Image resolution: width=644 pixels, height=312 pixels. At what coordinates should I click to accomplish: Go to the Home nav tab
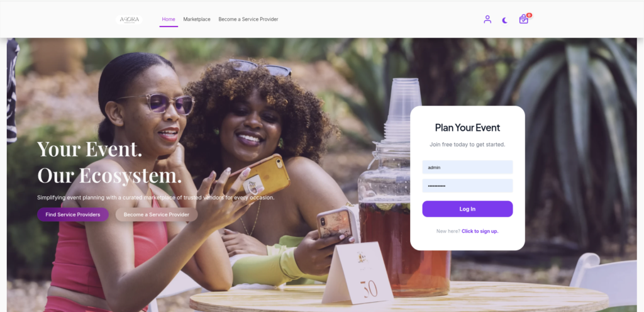point(169,19)
